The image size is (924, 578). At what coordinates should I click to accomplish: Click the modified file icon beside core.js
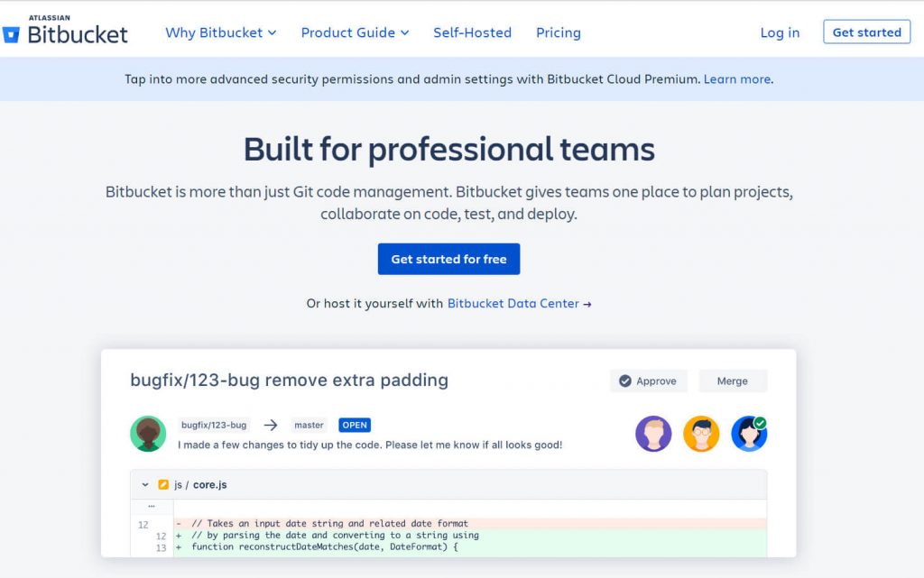(x=163, y=485)
